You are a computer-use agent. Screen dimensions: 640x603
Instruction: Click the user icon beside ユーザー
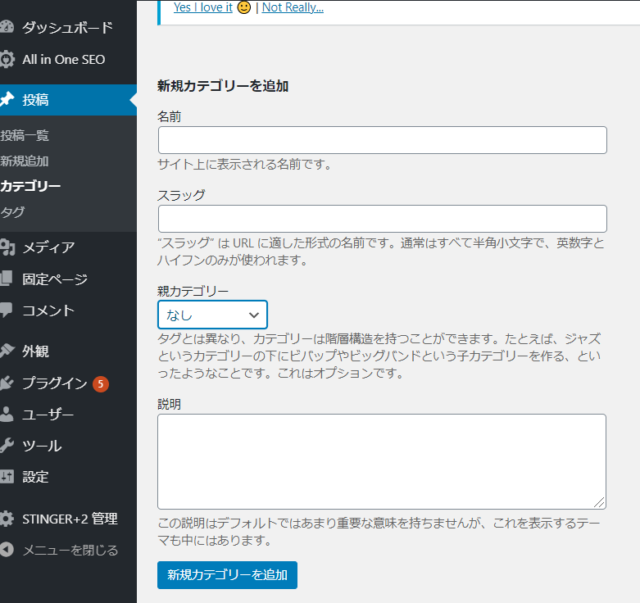[x=7, y=414]
